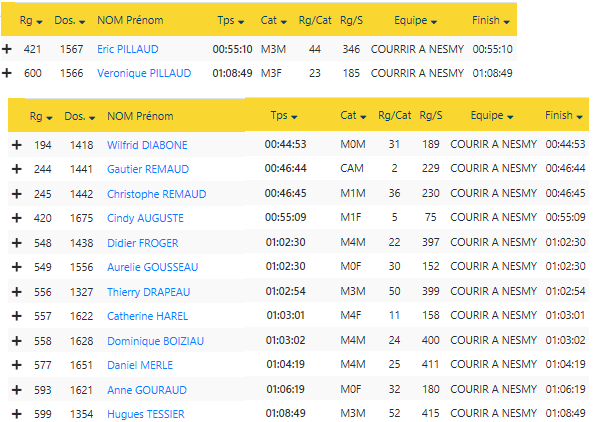The height and width of the screenshot is (422, 598).
Task: Open Catherine HAREL runner link
Action: [148, 316]
